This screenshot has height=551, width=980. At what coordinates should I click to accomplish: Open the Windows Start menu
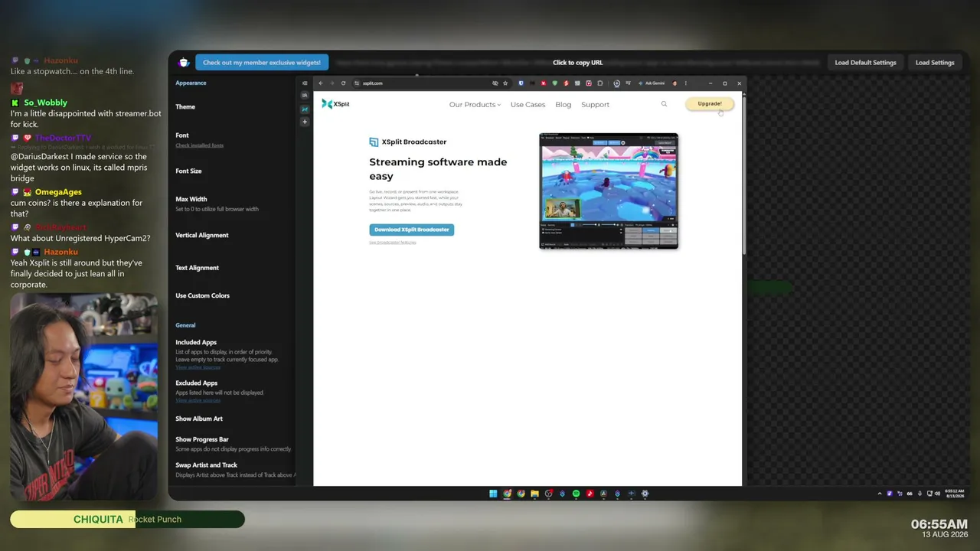coord(493,494)
